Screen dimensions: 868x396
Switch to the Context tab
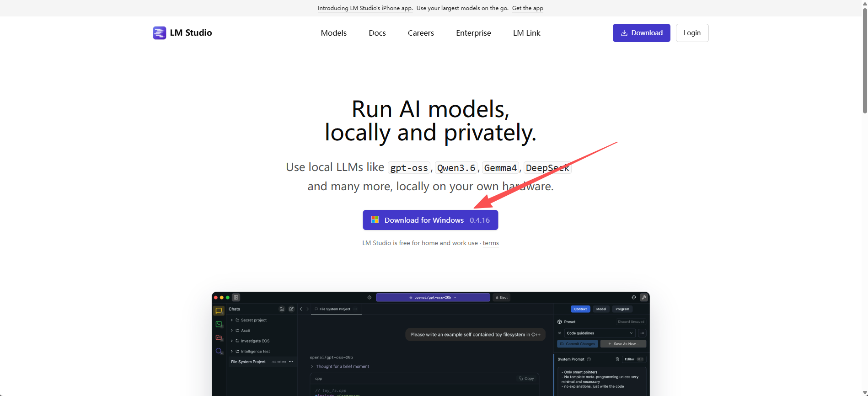(x=580, y=309)
